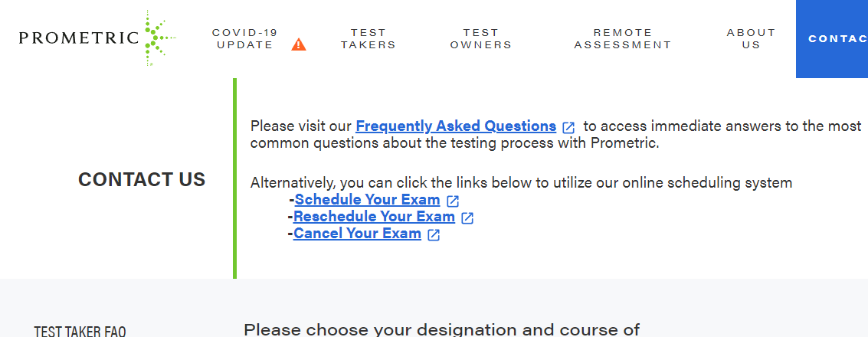This screenshot has width=868, height=337.
Task: Open the Test Owners menu
Action: pos(481,39)
